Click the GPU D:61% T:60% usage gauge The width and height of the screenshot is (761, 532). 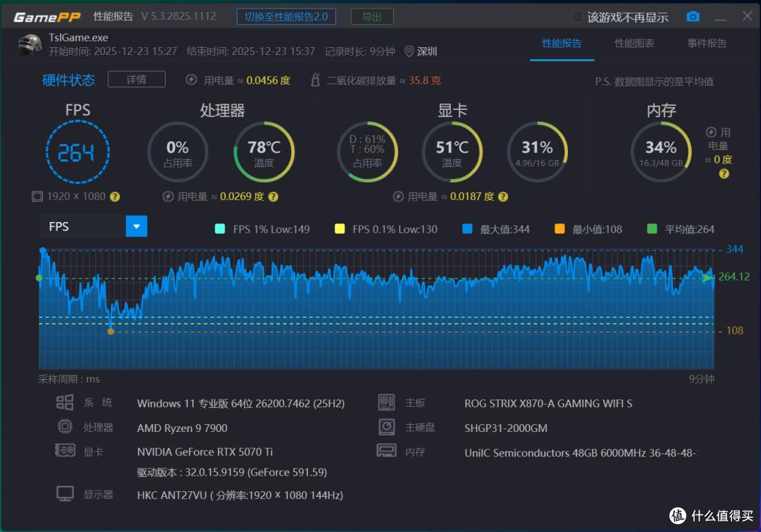pyautogui.click(x=367, y=152)
